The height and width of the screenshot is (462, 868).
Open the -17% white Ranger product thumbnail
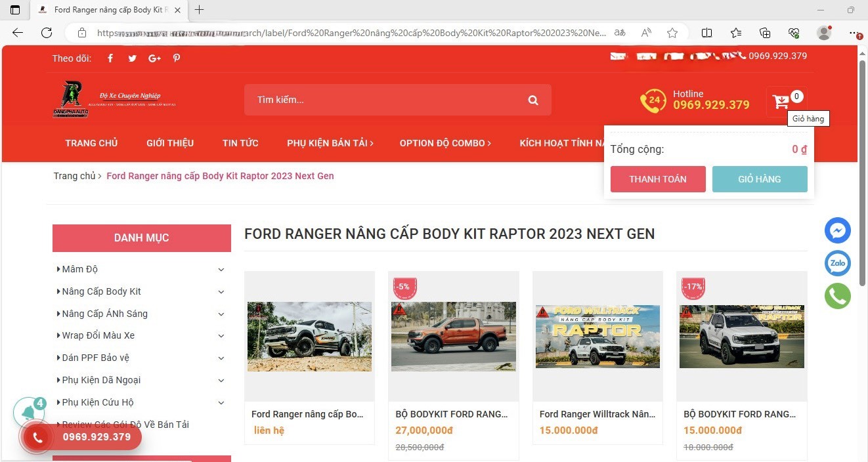coord(742,337)
